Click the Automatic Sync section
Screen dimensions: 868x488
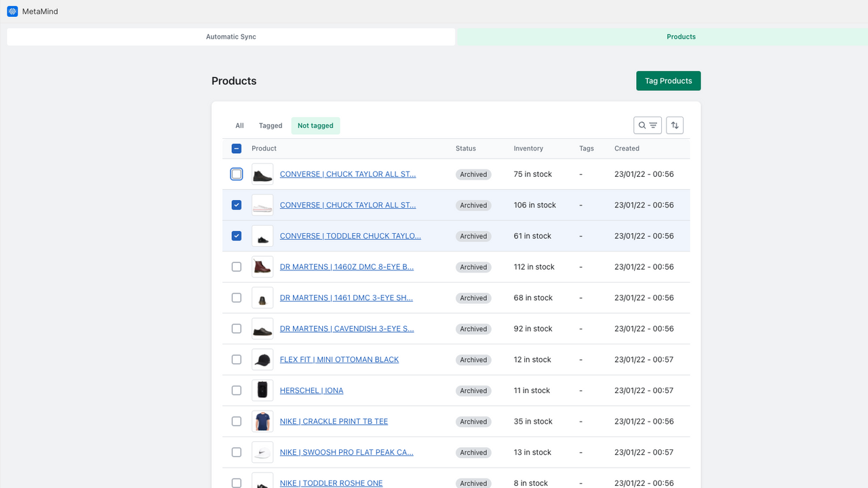231,36
